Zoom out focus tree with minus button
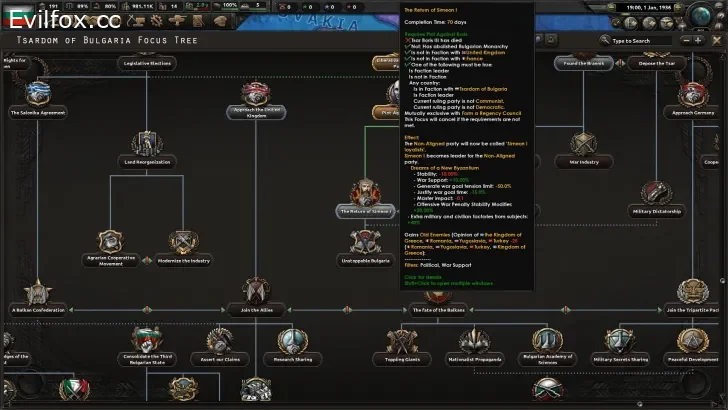 pos(686,41)
